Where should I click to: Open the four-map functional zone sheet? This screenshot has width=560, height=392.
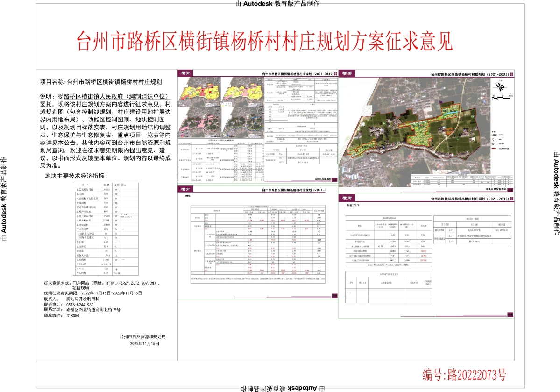coord(257,126)
